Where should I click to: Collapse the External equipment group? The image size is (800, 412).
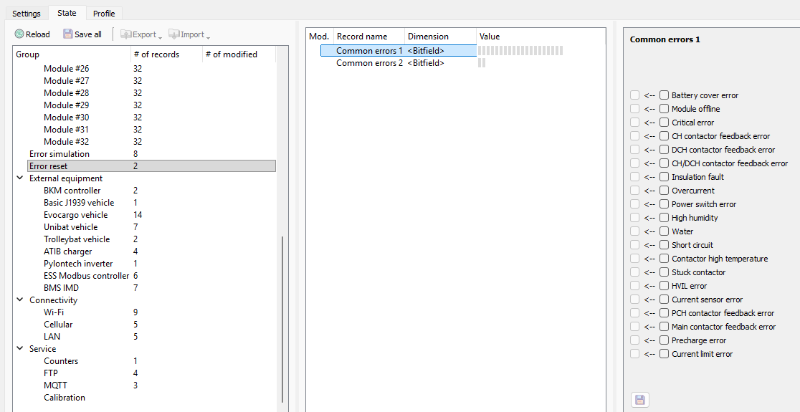[20, 178]
